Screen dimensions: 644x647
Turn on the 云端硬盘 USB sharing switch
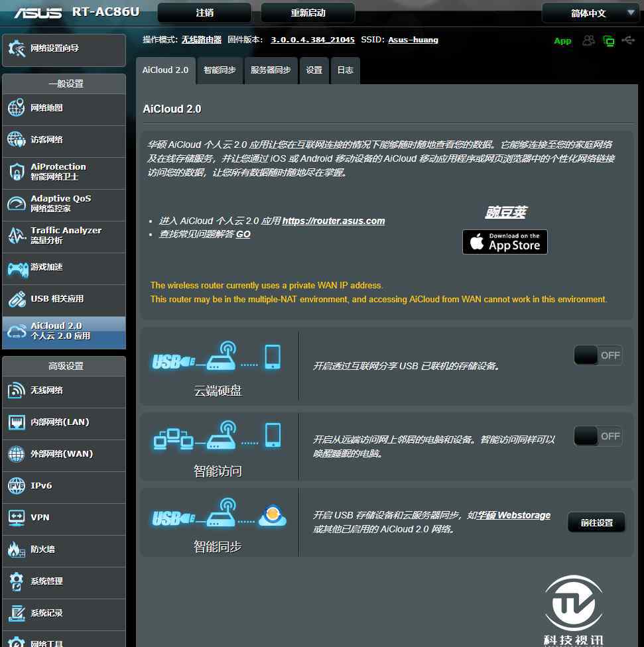(598, 355)
